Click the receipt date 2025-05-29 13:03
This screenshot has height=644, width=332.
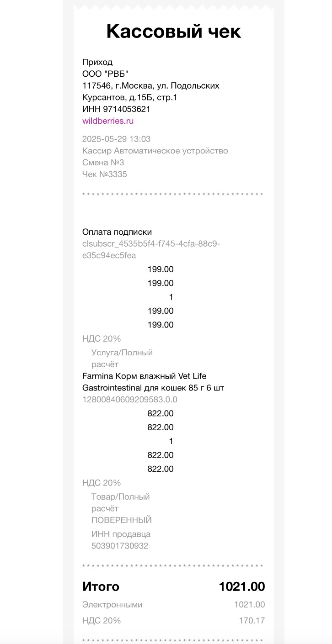coord(116,139)
